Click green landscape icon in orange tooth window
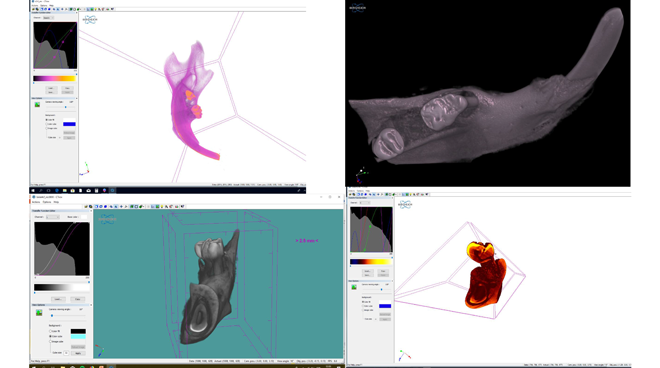660x368 pixels. [354, 287]
